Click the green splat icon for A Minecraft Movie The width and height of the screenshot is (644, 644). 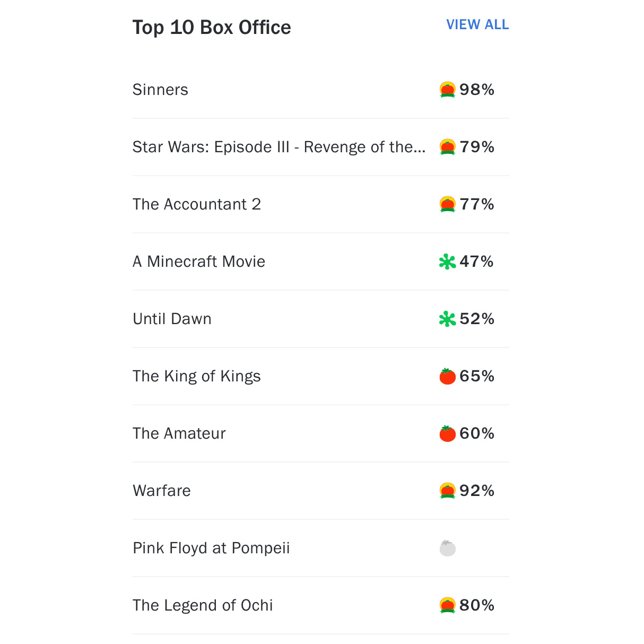[x=447, y=262]
